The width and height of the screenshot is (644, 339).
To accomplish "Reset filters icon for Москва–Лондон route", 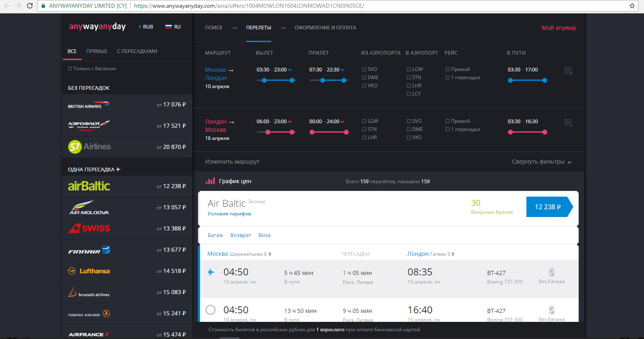I will (568, 71).
